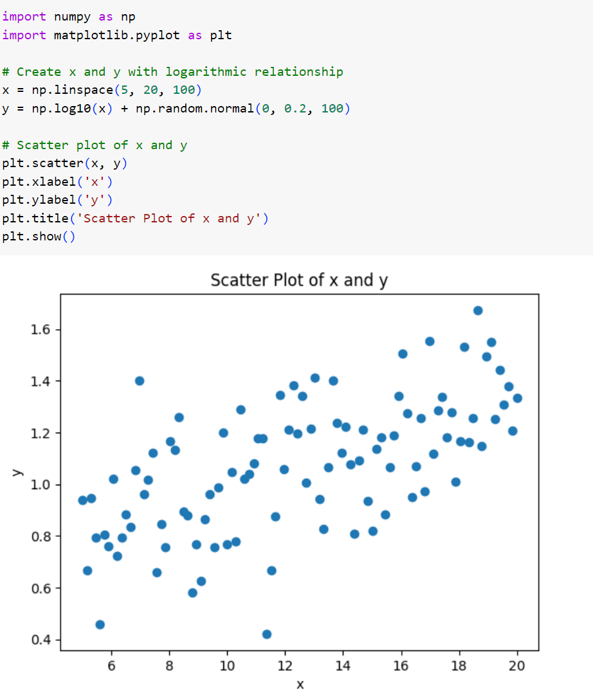This screenshot has width=593, height=700.
Task: Click the chart title 'Scatter Plot of x and y'
Action: click(299, 280)
